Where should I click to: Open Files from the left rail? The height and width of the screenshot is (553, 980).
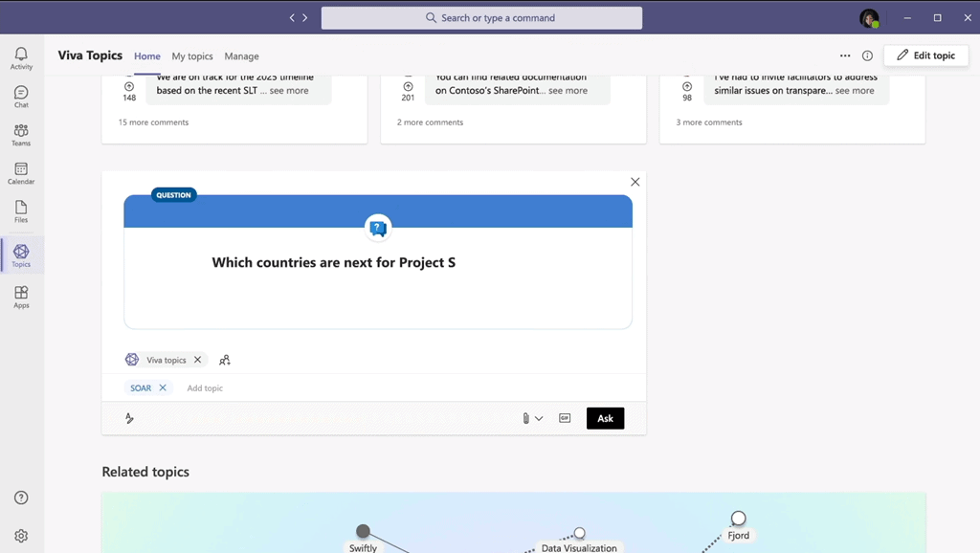click(x=21, y=211)
